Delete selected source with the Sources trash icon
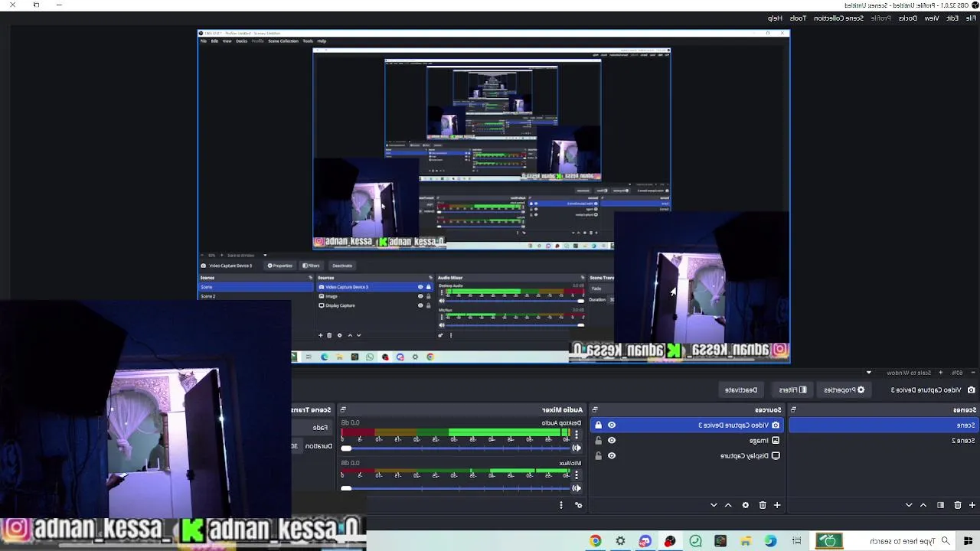 762,505
